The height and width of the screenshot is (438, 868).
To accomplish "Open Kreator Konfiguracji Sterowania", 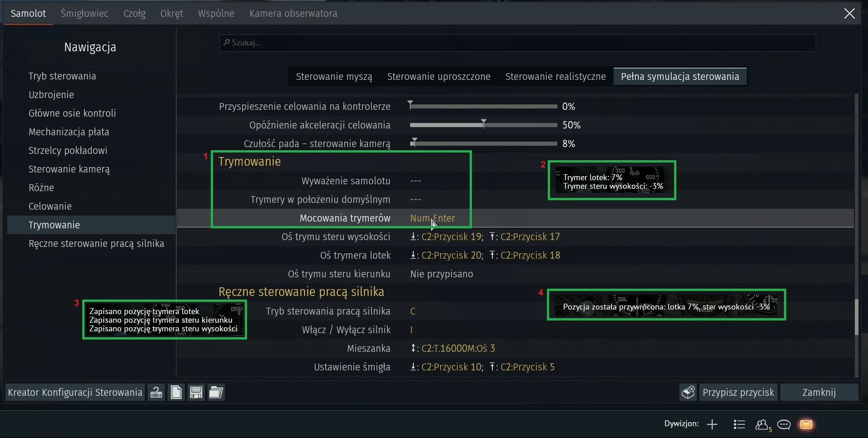I will pyautogui.click(x=75, y=392).
